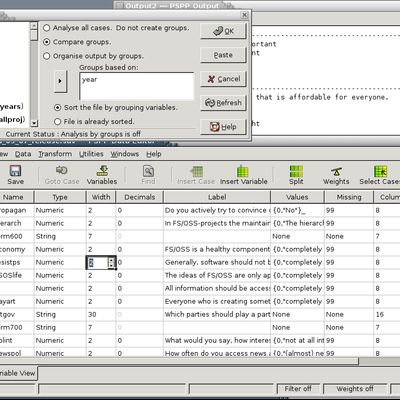This screenshot has width=400, height=400.
Task: Move variable with the arrow button
Action: pyautogui.click(x=60, y=81)
